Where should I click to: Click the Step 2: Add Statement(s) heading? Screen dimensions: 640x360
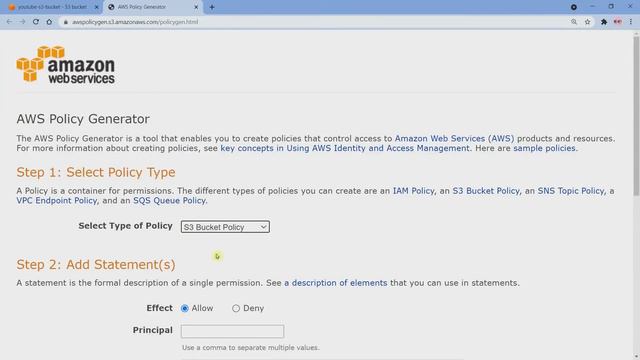coord(96,264)
